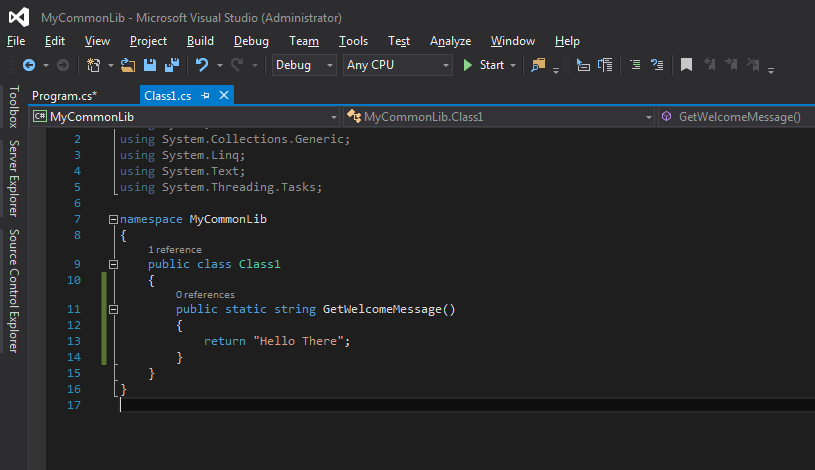Open the View menu
The height and width of the screenshot is (470, 815).
coord(97,41)
